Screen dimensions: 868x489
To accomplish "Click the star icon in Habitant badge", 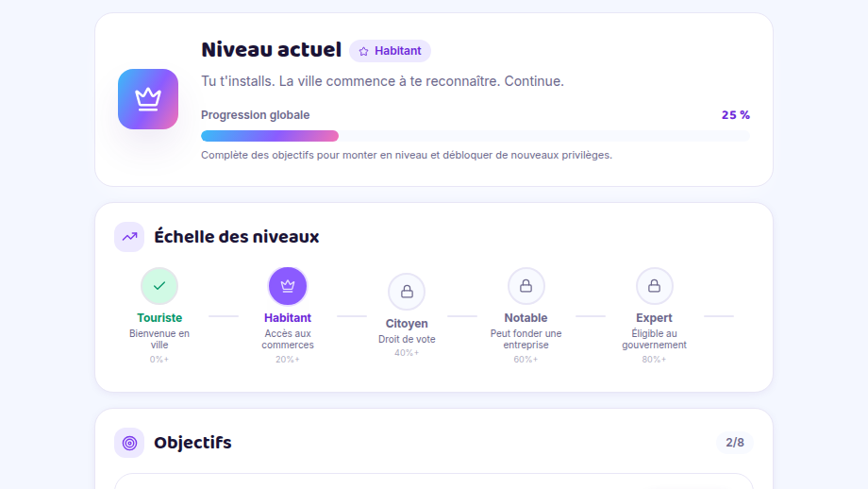I will 363,51.
